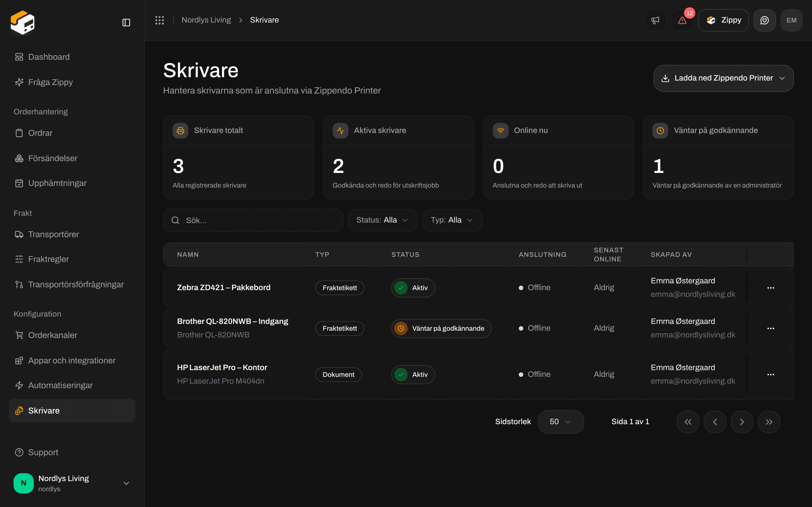Click the EM user avatar
The image size is (812, 507).
click(791, 20)
